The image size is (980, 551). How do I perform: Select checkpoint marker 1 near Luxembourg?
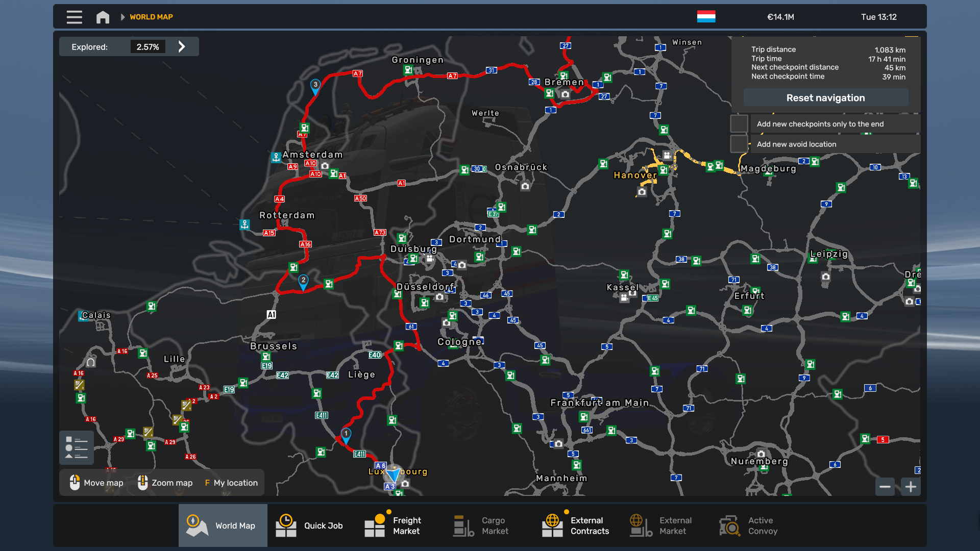pos(346,435)
